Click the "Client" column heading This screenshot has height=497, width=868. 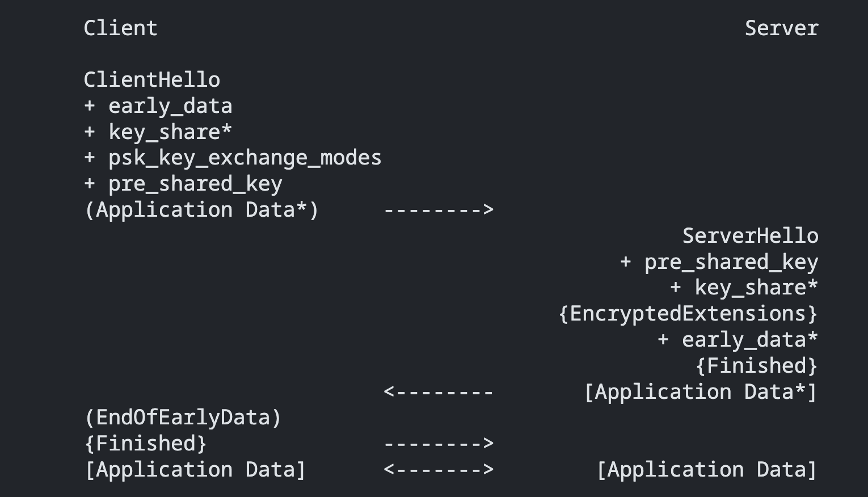pos(120,28)
